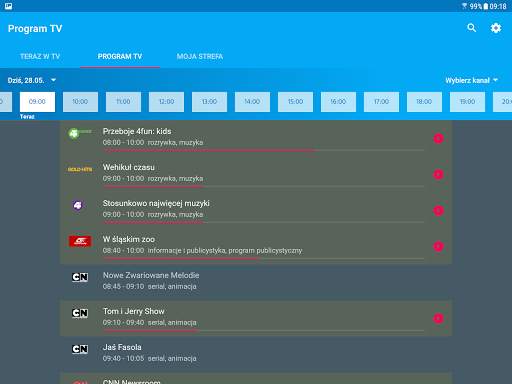The width and height of the screenshot is (512, 384).
Task: Tap the pink play icon for Stosunkowo najwięcej muzyki
Action: pos(438,210)
